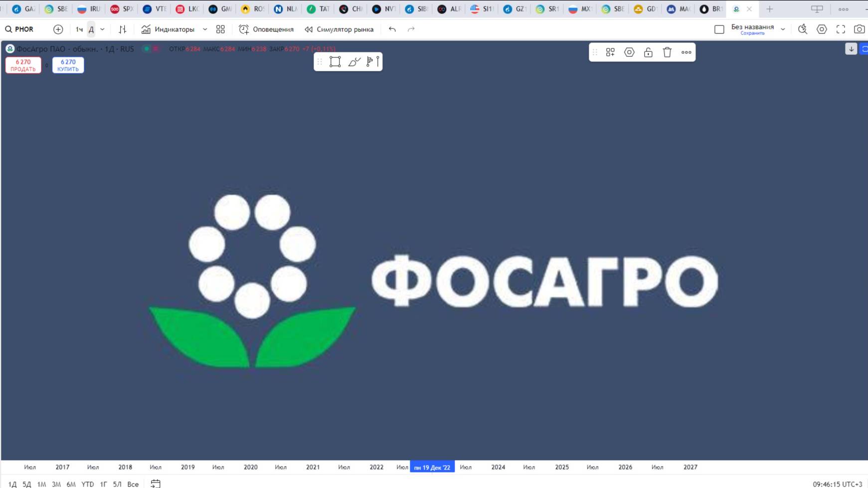The height and width of the screenshot is (488, 868).
Task: Select the 6М date range
Action: (71, 484)
